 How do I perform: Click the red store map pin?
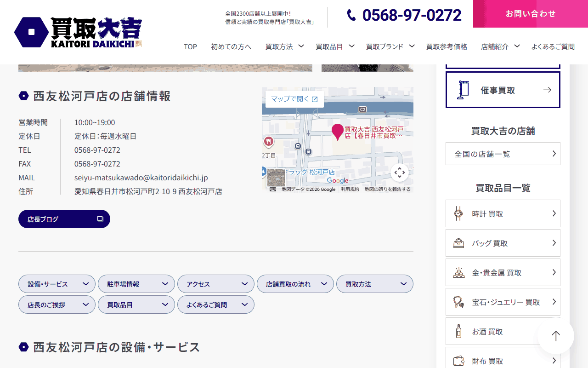click(x=338, y=132)
